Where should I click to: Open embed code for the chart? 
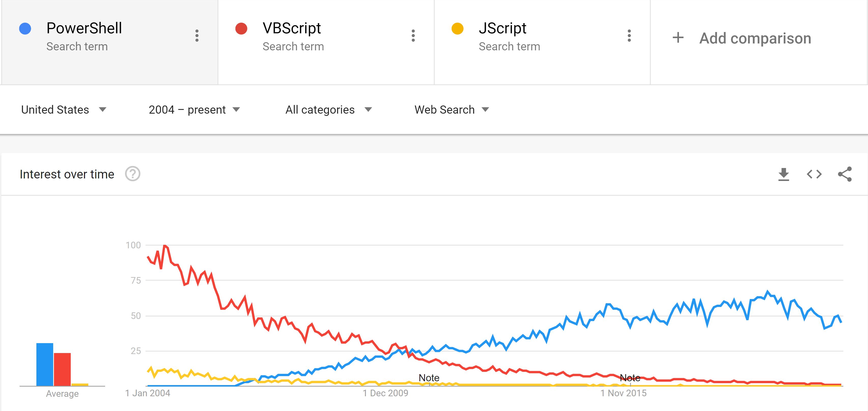tap(814, 174)
